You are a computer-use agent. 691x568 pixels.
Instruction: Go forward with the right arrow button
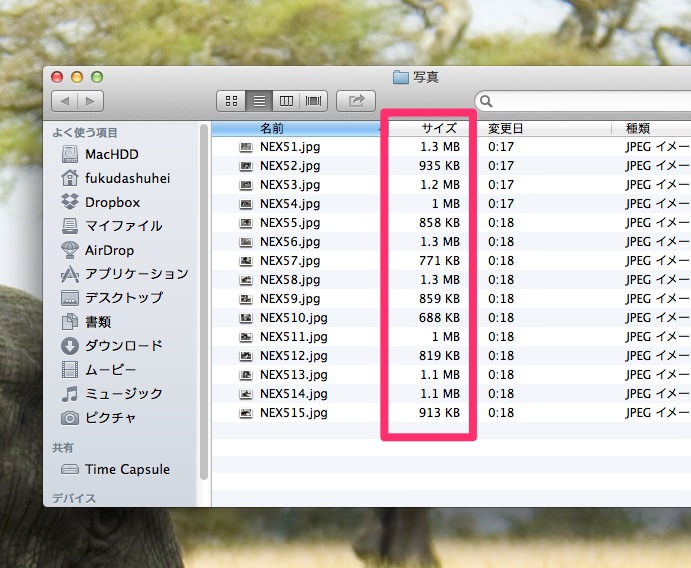[90, 101]
